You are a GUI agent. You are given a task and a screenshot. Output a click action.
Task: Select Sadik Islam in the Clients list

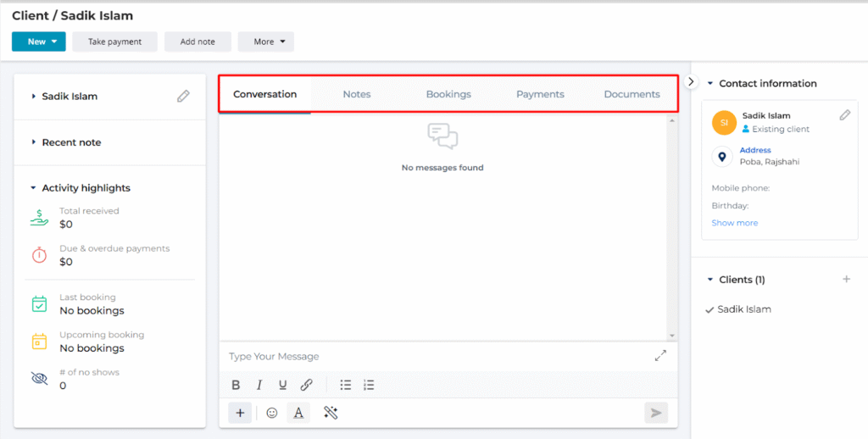pos(744,309)
